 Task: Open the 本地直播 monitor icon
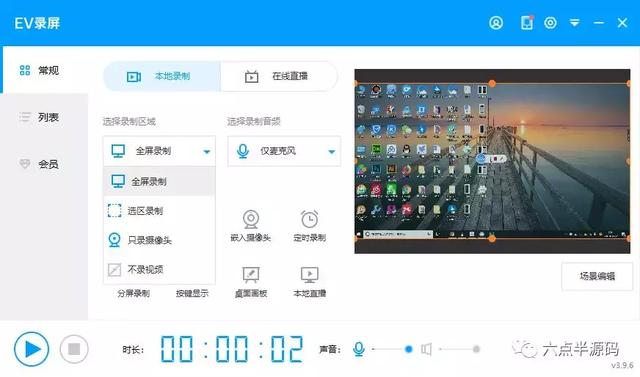pyautogui.click(x=309, y=275)
